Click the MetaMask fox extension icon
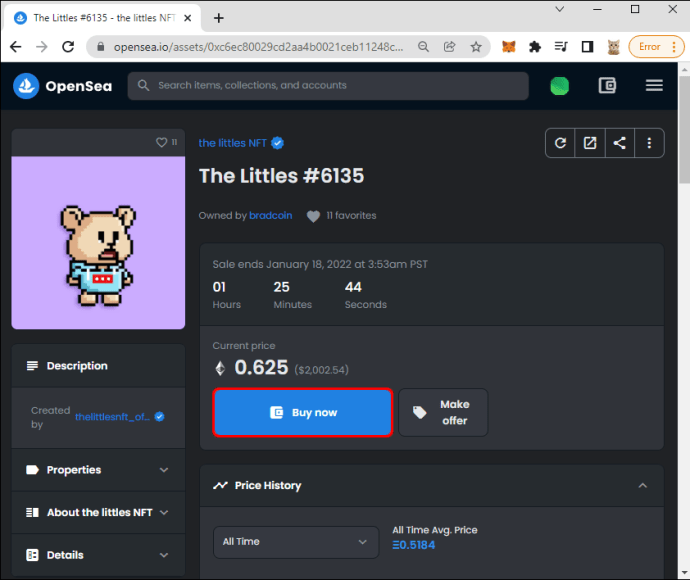The image size is (690, 580). tap(509, 47)
